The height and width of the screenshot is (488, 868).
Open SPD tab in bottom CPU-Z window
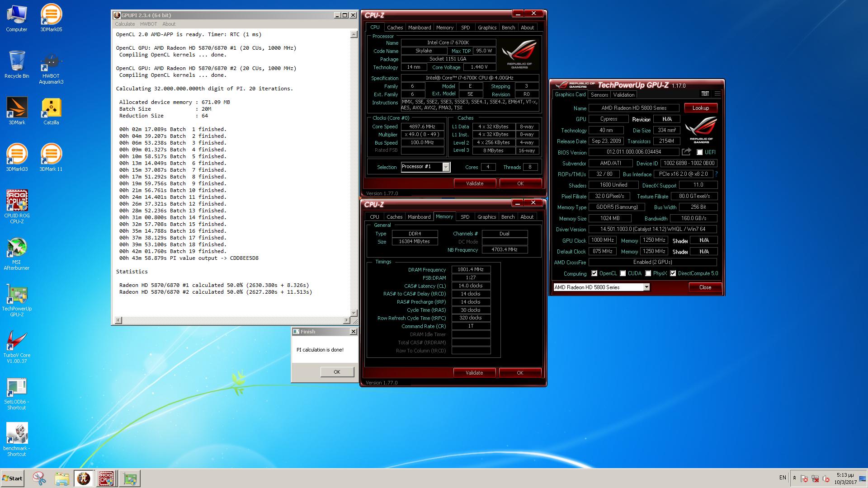(465, 217)
